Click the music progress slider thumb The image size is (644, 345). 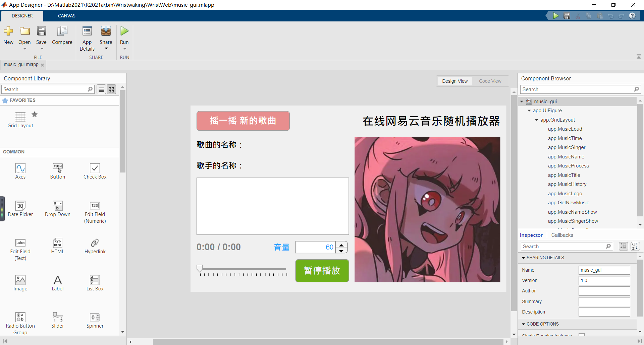pyautogui.click(x=200, y=268)
